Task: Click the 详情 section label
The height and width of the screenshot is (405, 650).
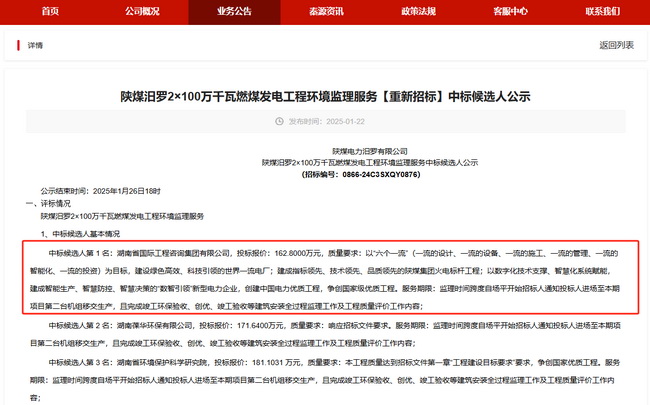Action: (x=35, y=45)
